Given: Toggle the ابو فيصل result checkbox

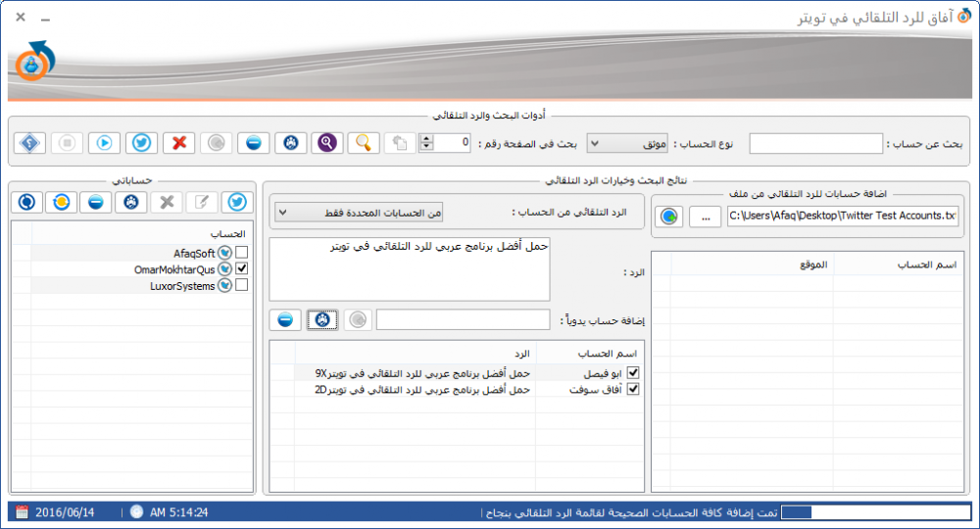Looking at the screenshot, I should 633,373.
